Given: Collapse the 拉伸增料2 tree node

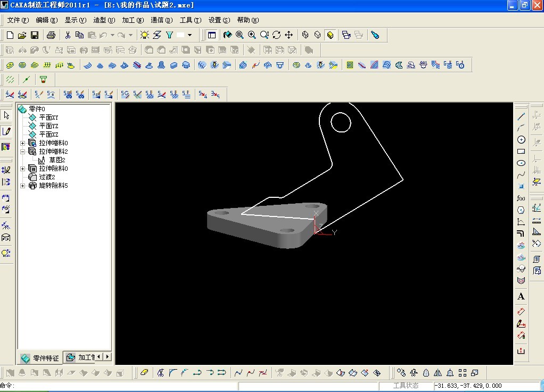Looking at the screenshot, I should (x=22, y=152).
